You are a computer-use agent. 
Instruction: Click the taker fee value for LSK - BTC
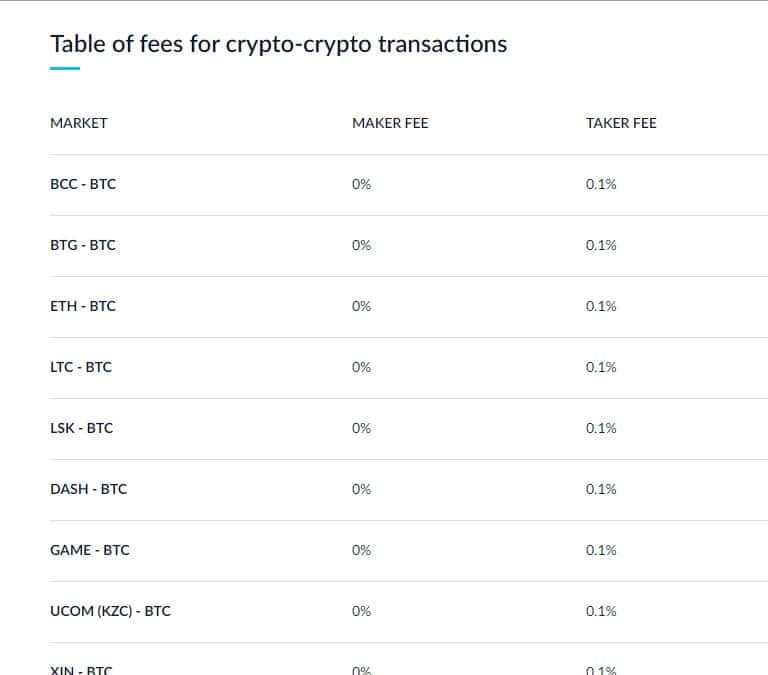601,428
